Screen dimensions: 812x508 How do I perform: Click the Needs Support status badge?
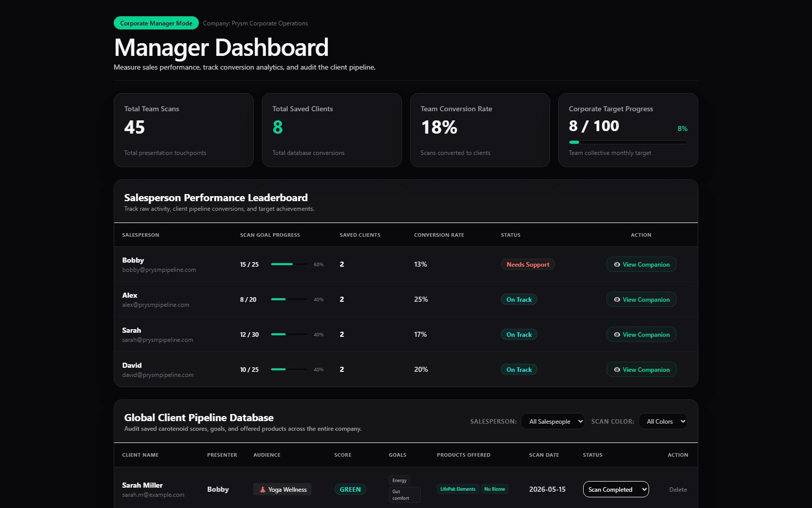528,265
